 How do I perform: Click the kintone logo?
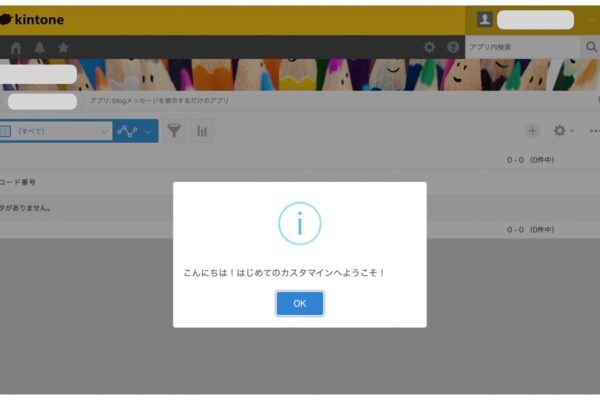(34, 19)
